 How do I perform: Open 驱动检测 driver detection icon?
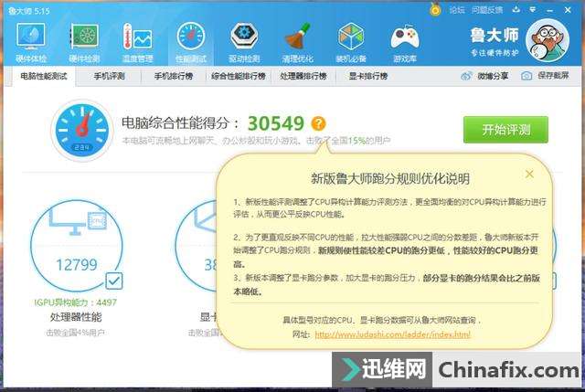(x=244, y=42)
